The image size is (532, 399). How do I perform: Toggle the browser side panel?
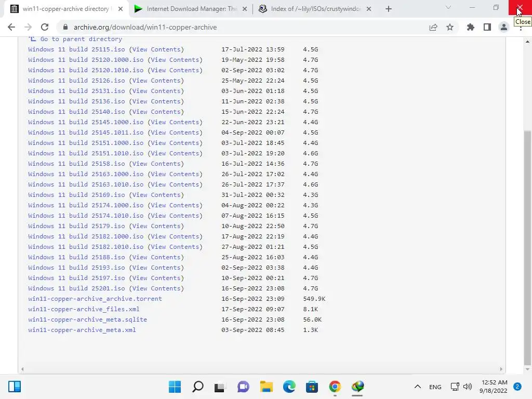pyautogui.click(x=487, y=27)
